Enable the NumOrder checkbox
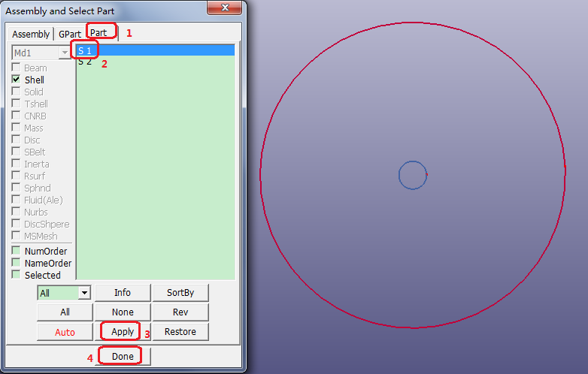The image size is (588, 374). 16,250
